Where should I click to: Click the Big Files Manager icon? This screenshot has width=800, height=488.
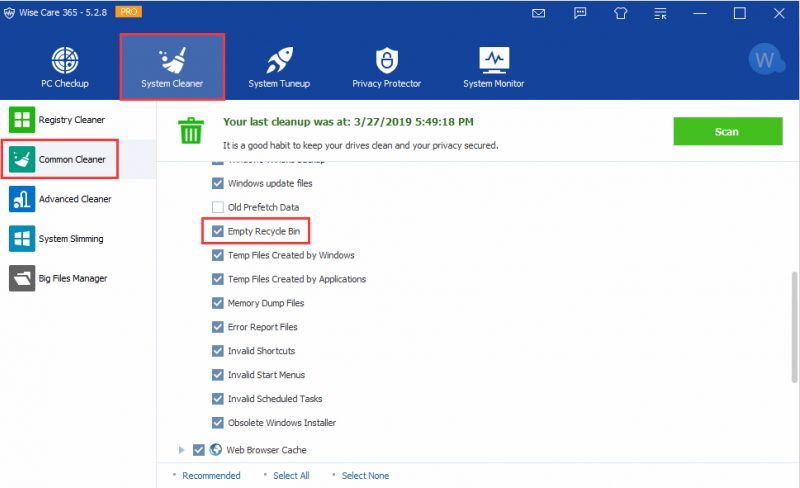pyautogui.click(x=22, y=278)
